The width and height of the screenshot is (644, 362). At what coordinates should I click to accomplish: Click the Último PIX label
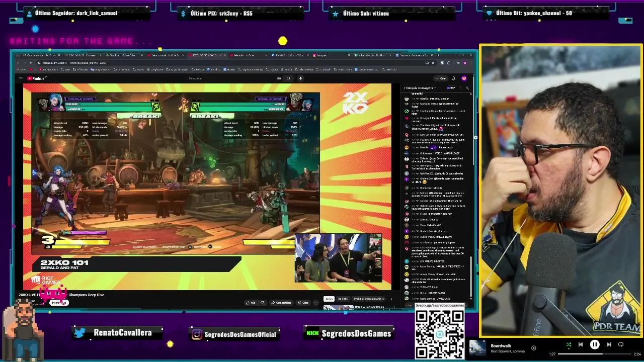221,14
